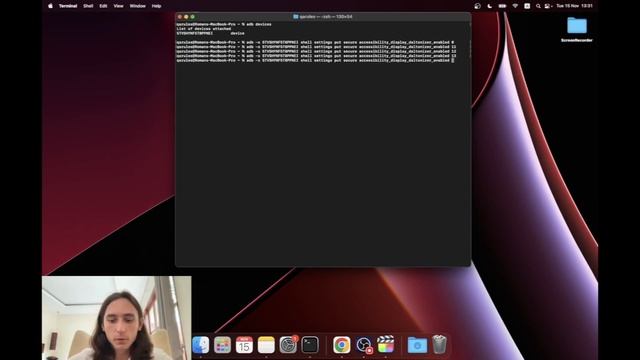Open the Wi-Fi menu

pyautogui.click(x=515, y=6)
